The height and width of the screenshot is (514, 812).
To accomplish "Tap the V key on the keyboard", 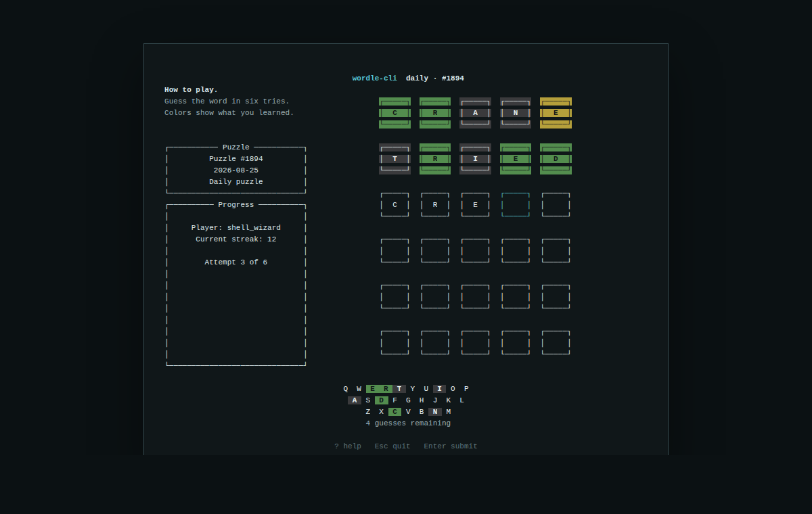I will coord(408,412).
